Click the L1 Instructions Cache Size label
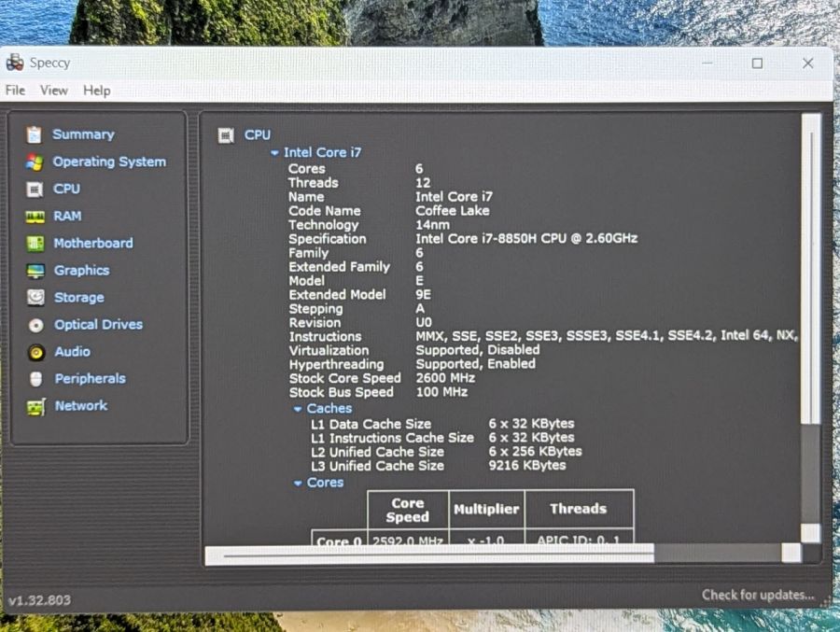Screen dimensions: 840x632 (x=392, y=438)
